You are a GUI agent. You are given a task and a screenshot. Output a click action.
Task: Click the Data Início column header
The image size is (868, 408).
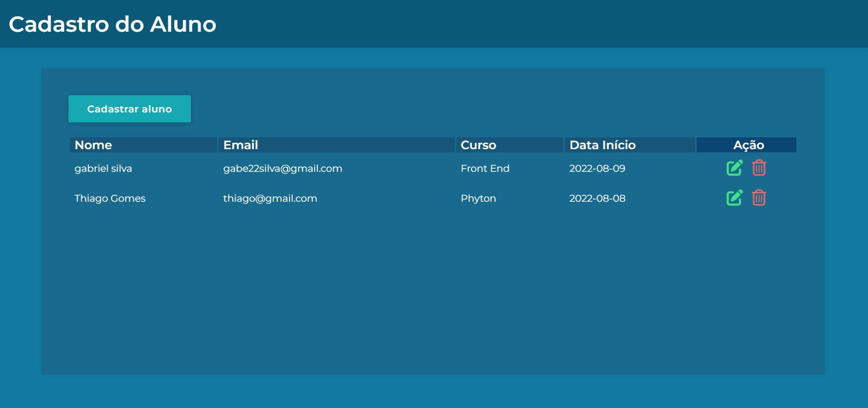(602, 145)
